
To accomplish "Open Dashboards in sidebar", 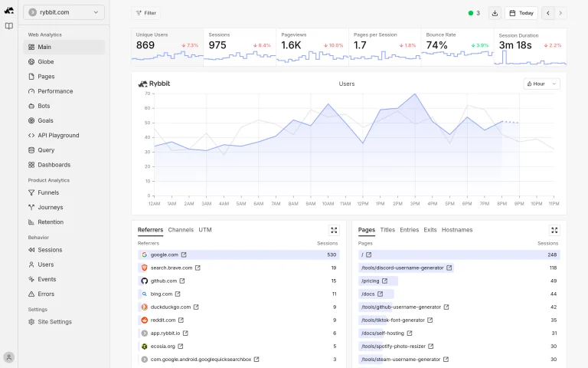I will (64, 165).
